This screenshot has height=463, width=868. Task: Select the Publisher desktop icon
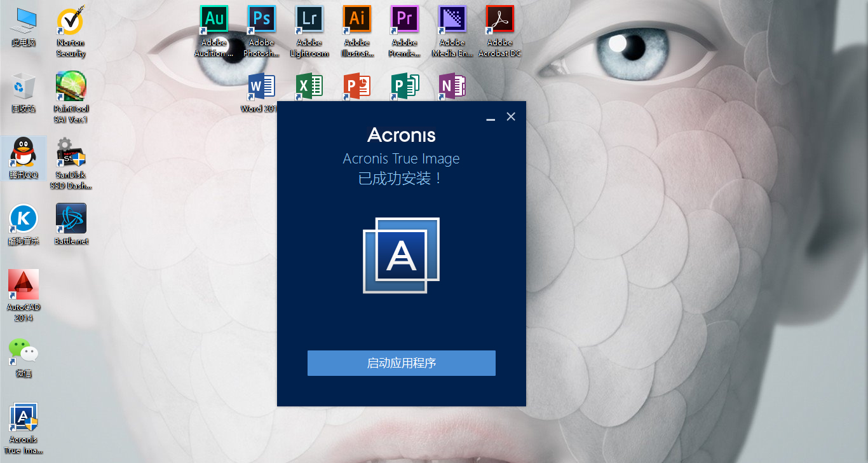point(405,86)
